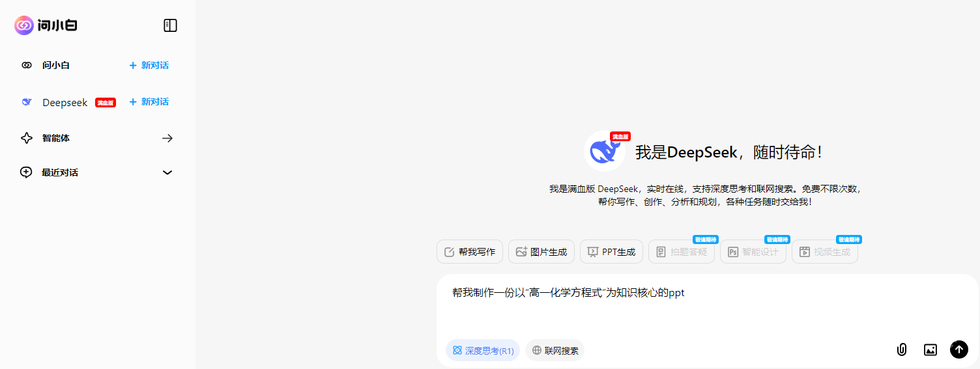Click the 问小白 logo in sidebar header
Image resolution: width=980 pixels, height=369 pixels.
[x=46, y=25]
